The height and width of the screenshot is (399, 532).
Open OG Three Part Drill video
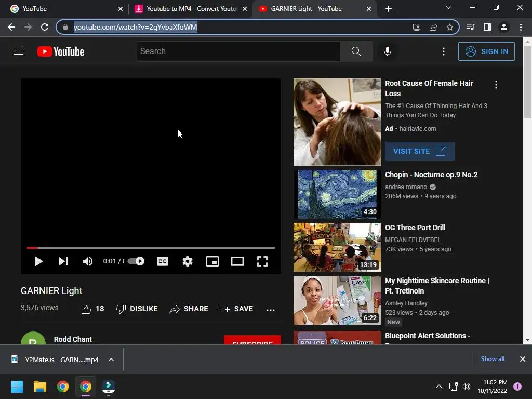pyautogui.click(x=415, y=228)
